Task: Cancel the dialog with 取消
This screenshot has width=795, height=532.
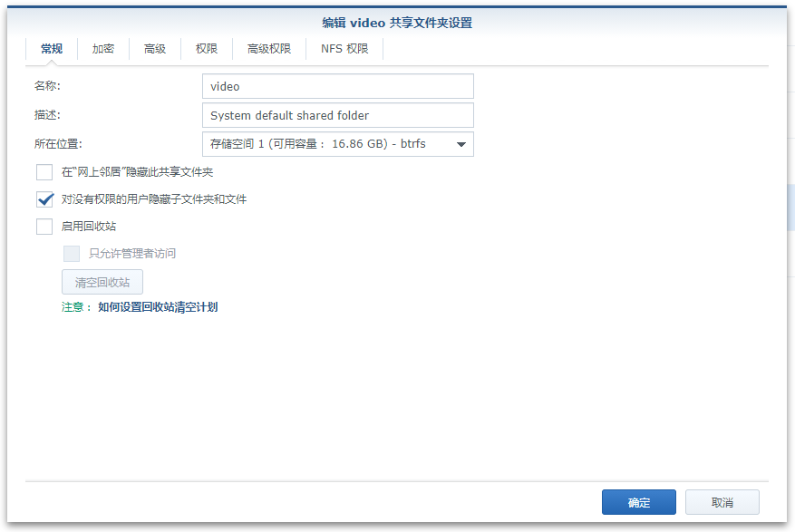Action: pos(722,502)
